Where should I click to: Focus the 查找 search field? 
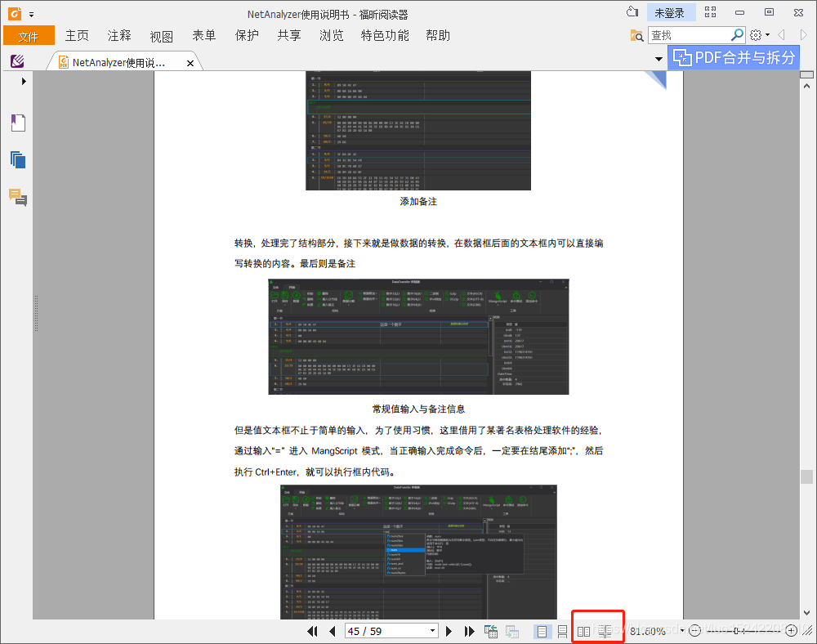689,35
